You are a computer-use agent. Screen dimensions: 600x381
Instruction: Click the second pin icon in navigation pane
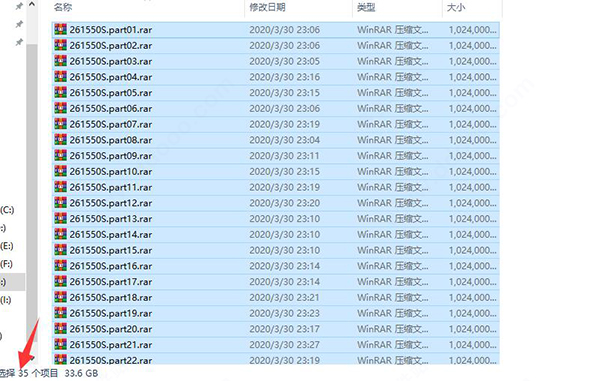click(x=19, y=24)
